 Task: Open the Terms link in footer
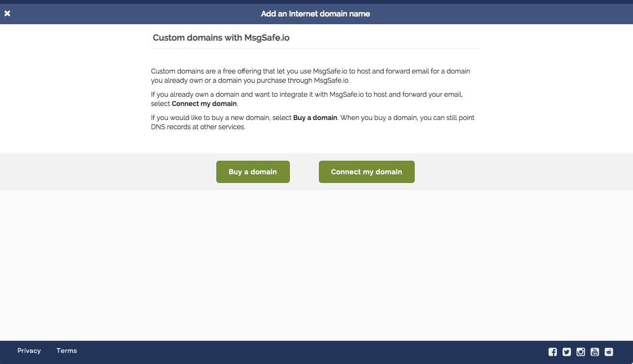67,350
